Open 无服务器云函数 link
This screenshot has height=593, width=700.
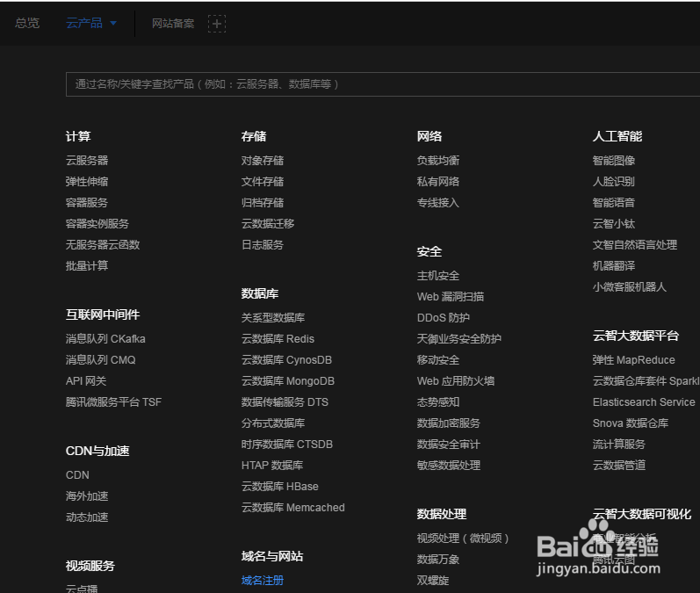coord(103,244)
